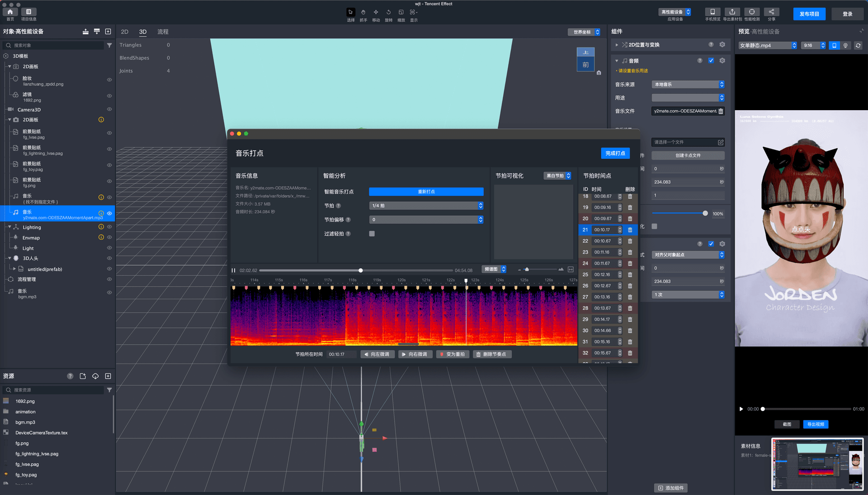Open performance detection icon
This screenshot has width=868, height=495.
click(x=752, y=12)
